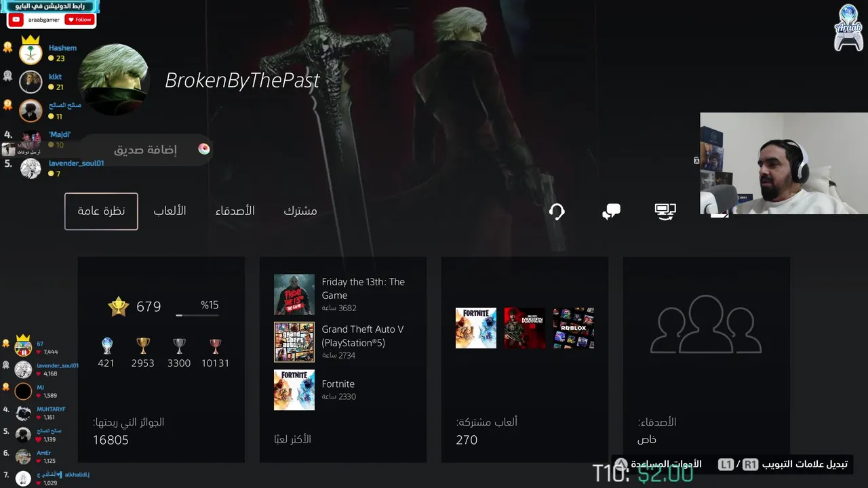Viewport: 868px width, 488px height.
Task: Open the YouTube icon in the stream overlay
Action: tap(16, 20)
